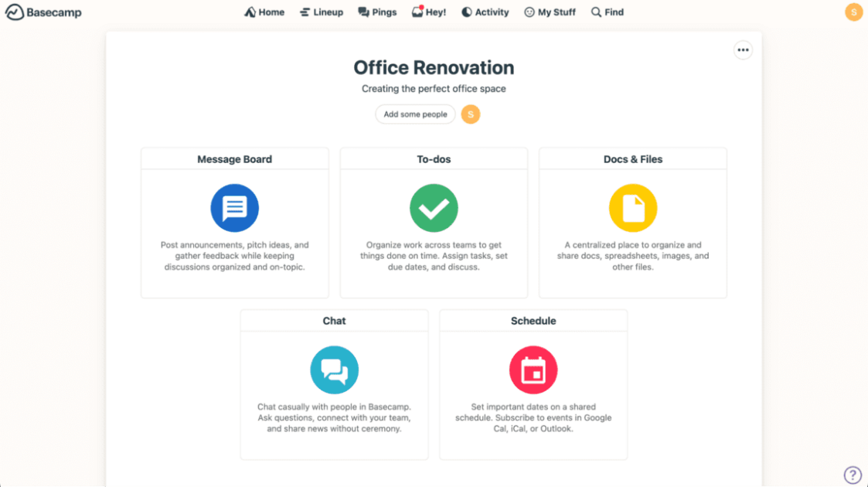
Task: Open the Message Board title link
Action: pos(234,158)
